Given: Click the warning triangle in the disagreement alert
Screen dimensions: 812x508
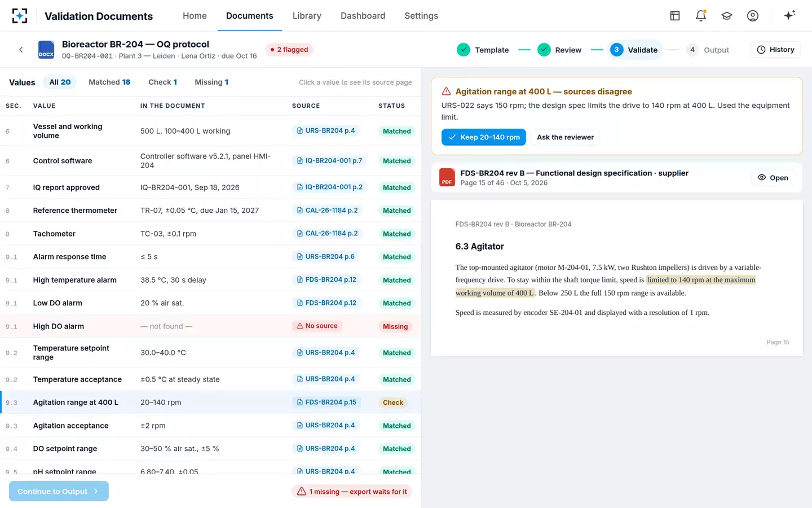Looking at the screenshot, I should click(x=446, y=91).
